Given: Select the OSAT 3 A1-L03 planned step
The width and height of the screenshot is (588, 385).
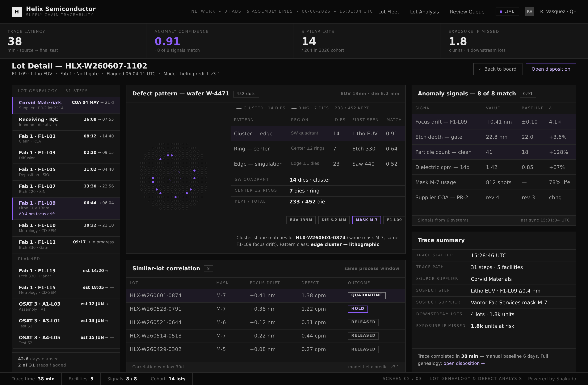Looking at the screenshot, I should click(66, 306).
